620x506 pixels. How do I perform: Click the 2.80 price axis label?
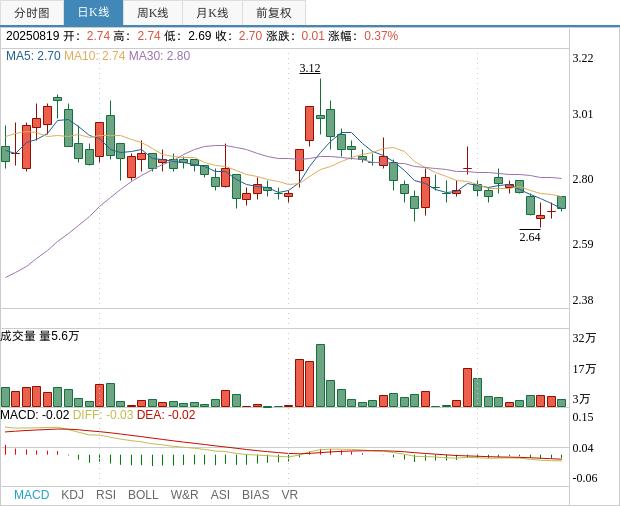tap(583, 179)
